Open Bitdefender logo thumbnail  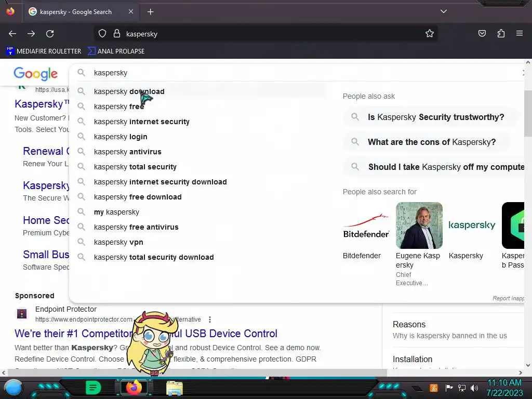pos(366,225)
